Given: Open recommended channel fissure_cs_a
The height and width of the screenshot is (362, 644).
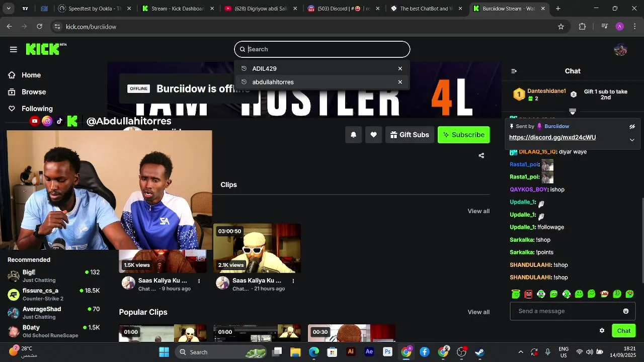Looking at the screenshot, I should 54,295.
